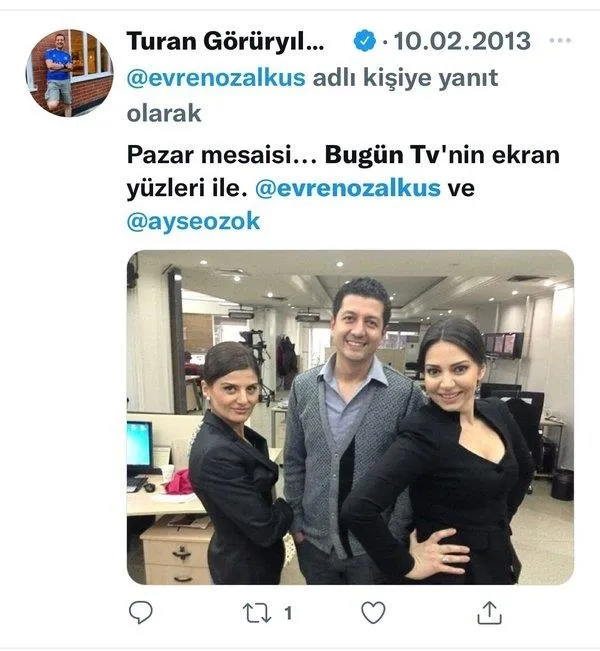Open the author's round profile avatar
Screen dimensions: 600x651
(69, 73)
